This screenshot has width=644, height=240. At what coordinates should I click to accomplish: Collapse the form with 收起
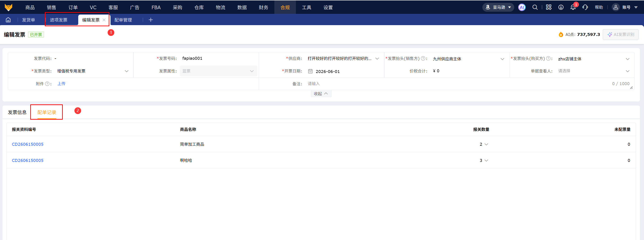[321, 93]
